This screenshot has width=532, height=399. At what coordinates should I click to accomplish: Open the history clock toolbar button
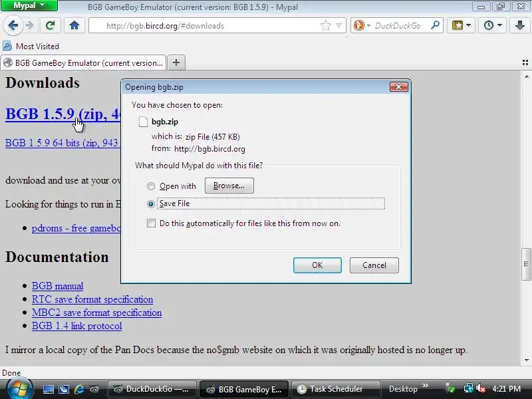[x=492, y=25]
